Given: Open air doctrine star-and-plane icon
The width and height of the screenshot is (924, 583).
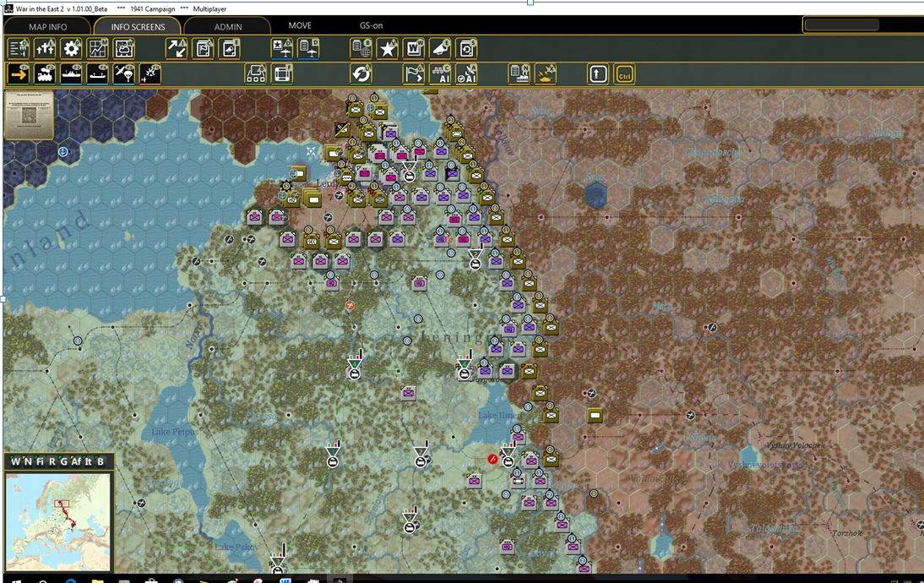Looking at the screenshot, I should click(282, 48).
